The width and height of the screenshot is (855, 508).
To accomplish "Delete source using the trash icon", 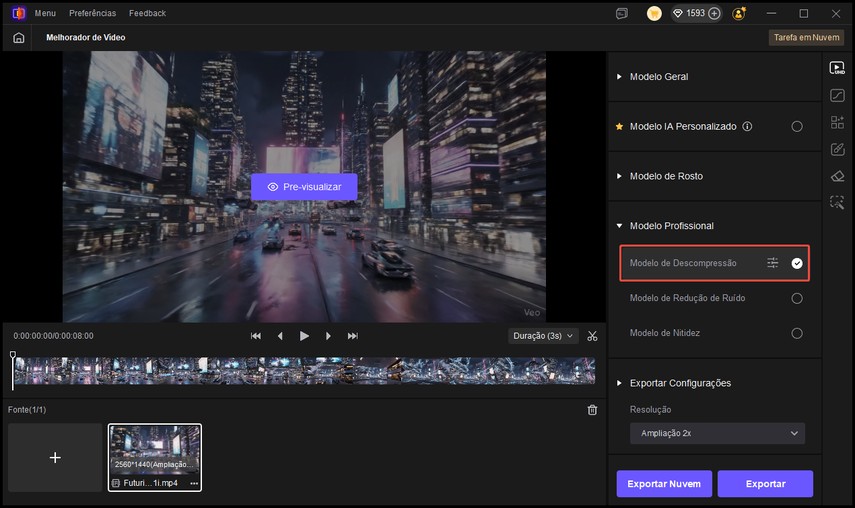I will [592, 410].
